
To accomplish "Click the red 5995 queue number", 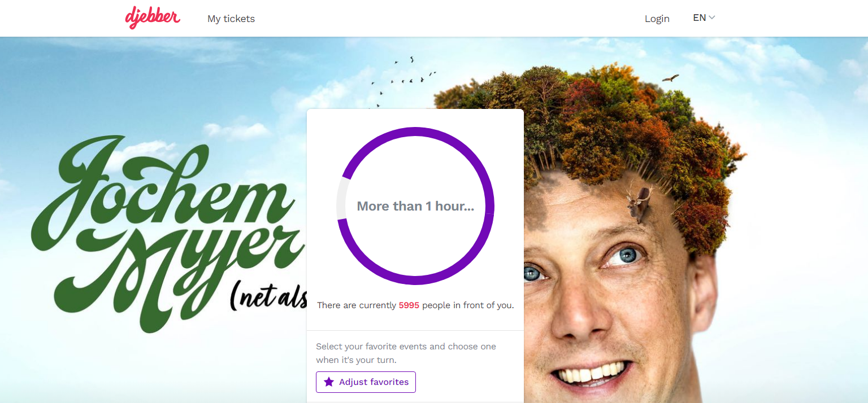I will [x=409, y=305].
